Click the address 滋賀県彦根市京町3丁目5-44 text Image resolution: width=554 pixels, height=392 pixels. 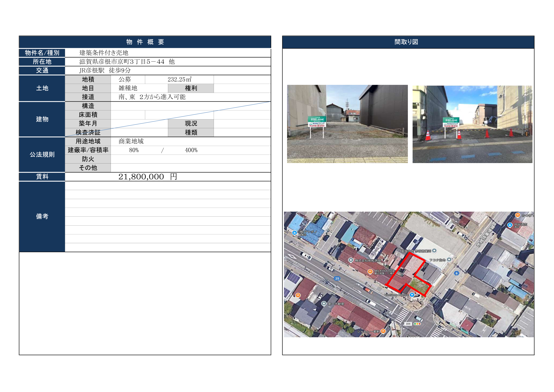coord(127,62)
